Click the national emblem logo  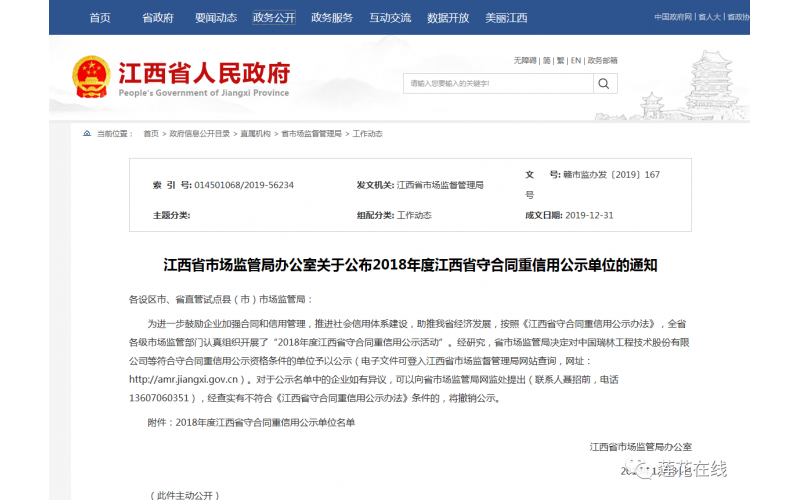[x=91, y=77]
